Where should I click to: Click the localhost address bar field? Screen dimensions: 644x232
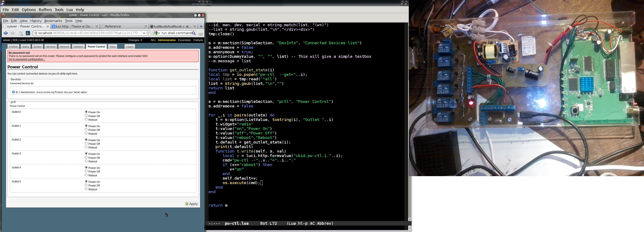tap(88, 33)
